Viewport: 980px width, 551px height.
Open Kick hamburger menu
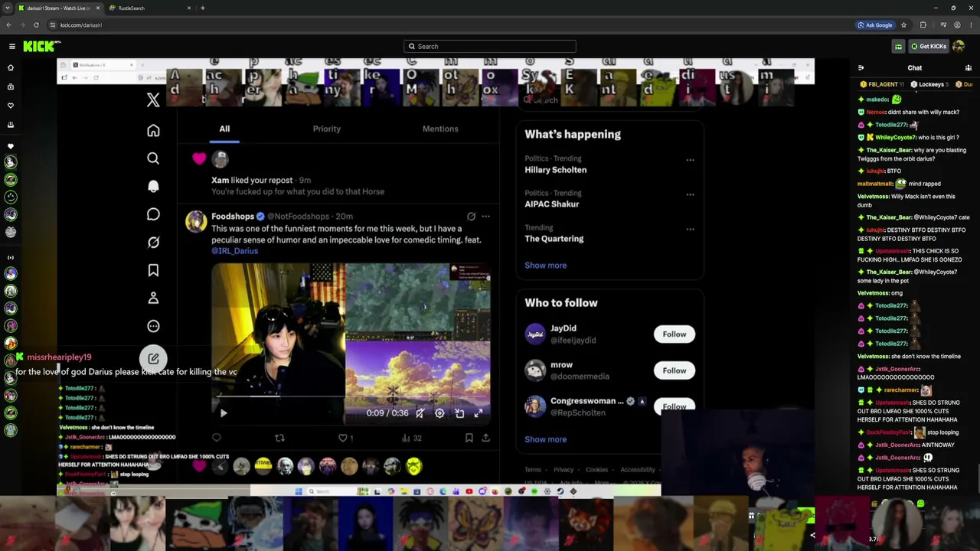tap(12, 46)
